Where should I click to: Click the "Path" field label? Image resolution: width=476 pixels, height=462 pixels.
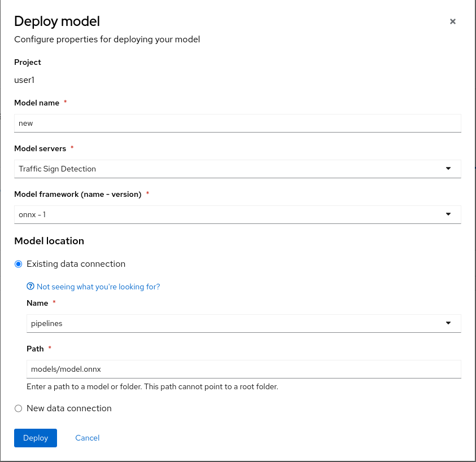pos(35,349)
